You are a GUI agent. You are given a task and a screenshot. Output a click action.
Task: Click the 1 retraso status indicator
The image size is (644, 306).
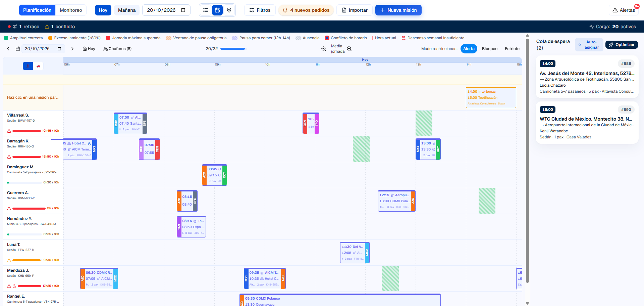point(23,27)
